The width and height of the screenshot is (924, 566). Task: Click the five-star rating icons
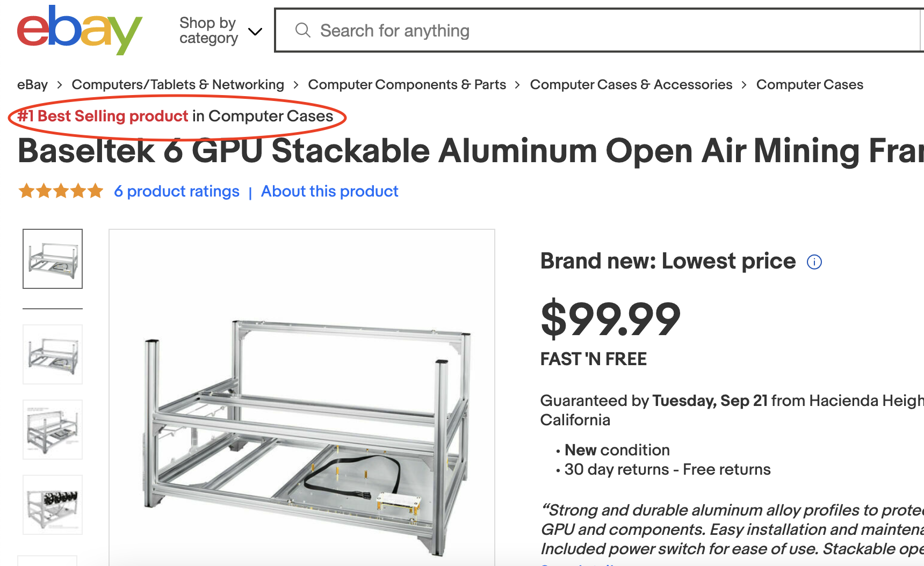coord(61,191)
